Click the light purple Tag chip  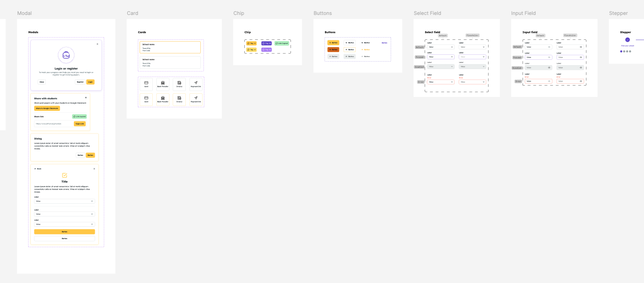click(x=266, y=49)
